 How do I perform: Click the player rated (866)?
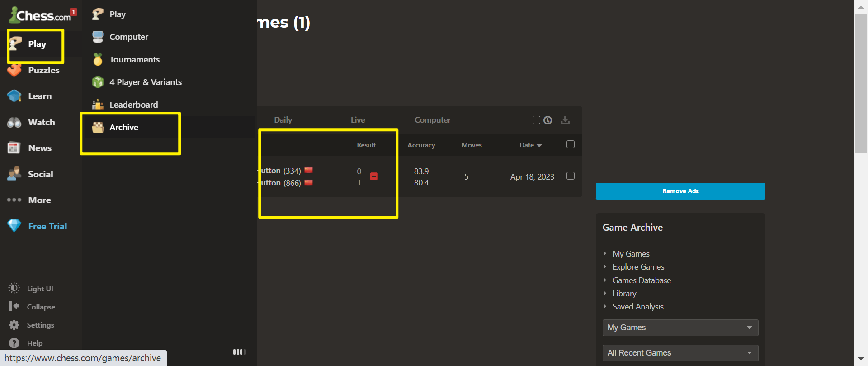click(280, 183)
